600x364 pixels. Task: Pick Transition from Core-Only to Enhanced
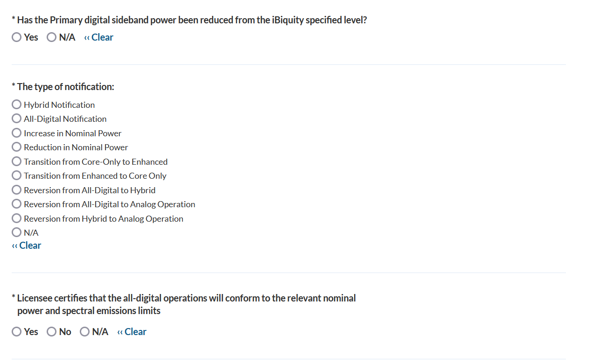coord(17,161)
